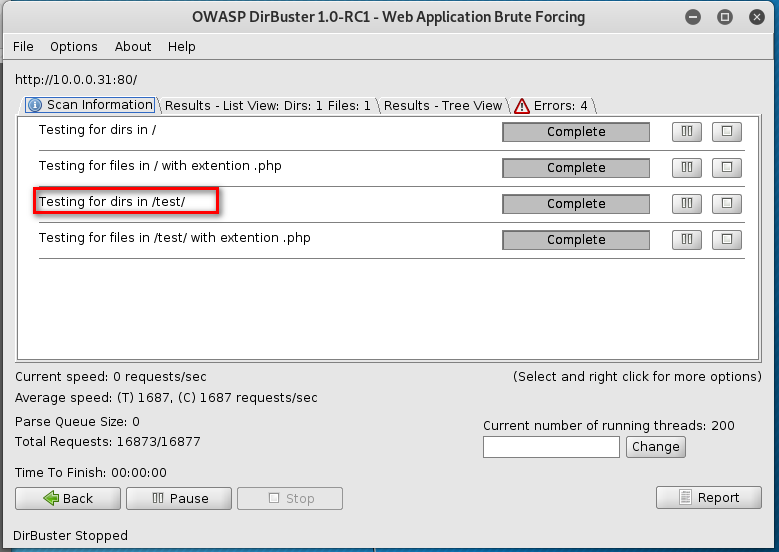This screenshot has width=779, height=552.
Task: Open the Errors: 4 tab
Action: click(551, 106)
